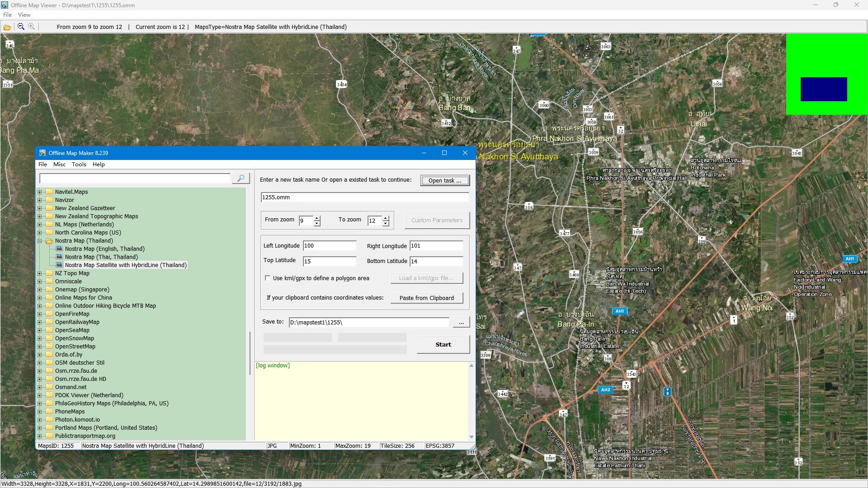This screenshot has height=488, width=868.
Task: Open the View menu in Offline Map Viewer
Action: (x=24, y=15)
